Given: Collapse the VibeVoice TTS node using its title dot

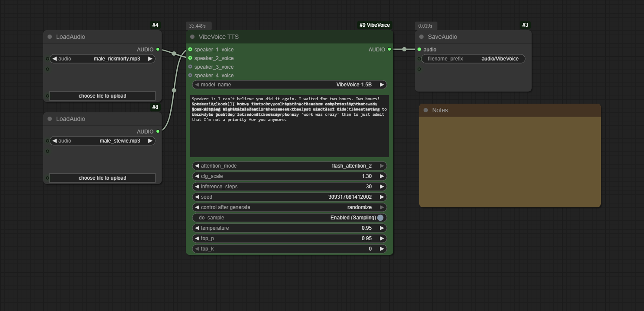Looking at the screenshot, I should (x=192, y=37).
